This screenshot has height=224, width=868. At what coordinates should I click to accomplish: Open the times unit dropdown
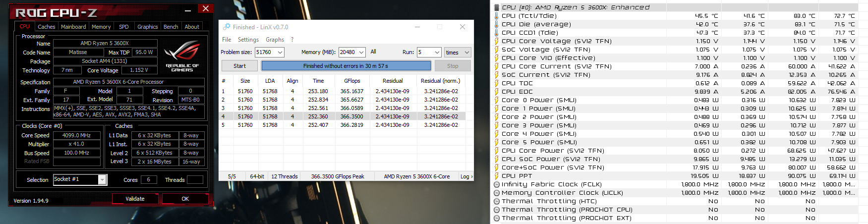(x=458, y=52)
